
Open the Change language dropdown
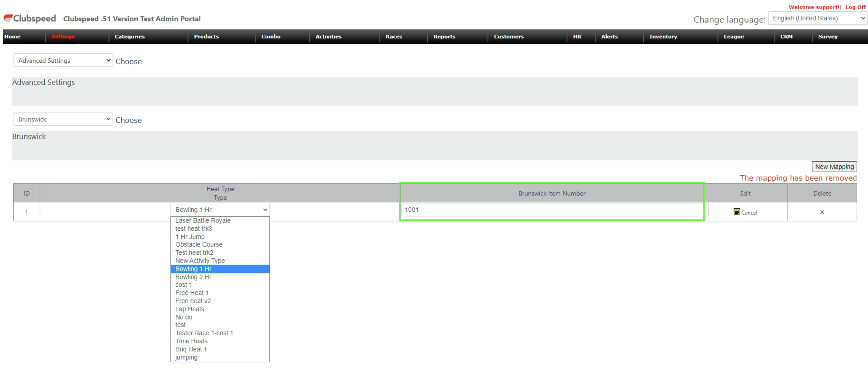coord(817,18)
